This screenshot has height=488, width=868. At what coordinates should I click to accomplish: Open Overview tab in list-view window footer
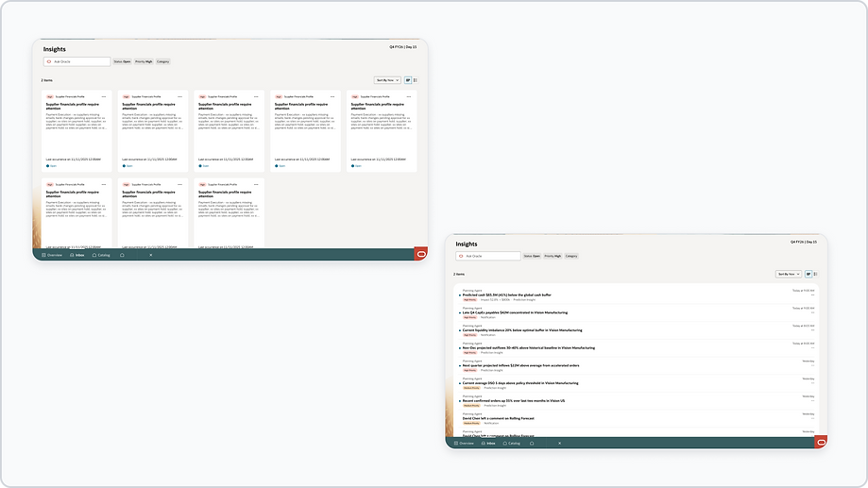[464, 444]
